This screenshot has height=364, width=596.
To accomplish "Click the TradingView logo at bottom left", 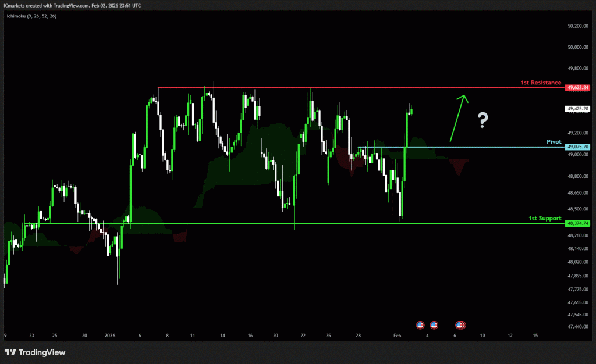I will coord(35,352).
